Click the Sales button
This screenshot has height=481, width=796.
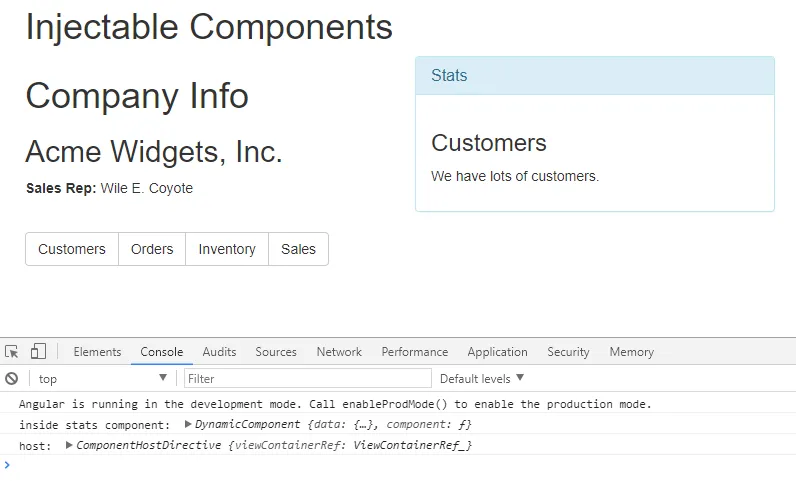tap(298, 249)
